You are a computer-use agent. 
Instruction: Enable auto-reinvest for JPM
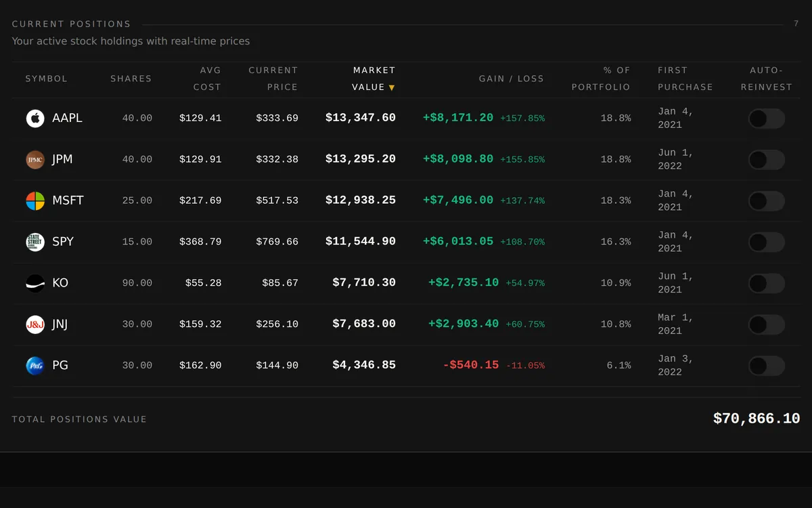coord(767,160)
